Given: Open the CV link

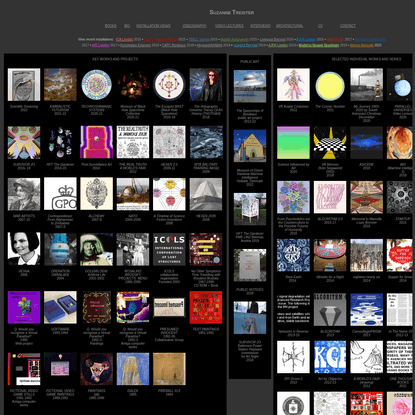Looking at the screenshot, I should [320, 26].
